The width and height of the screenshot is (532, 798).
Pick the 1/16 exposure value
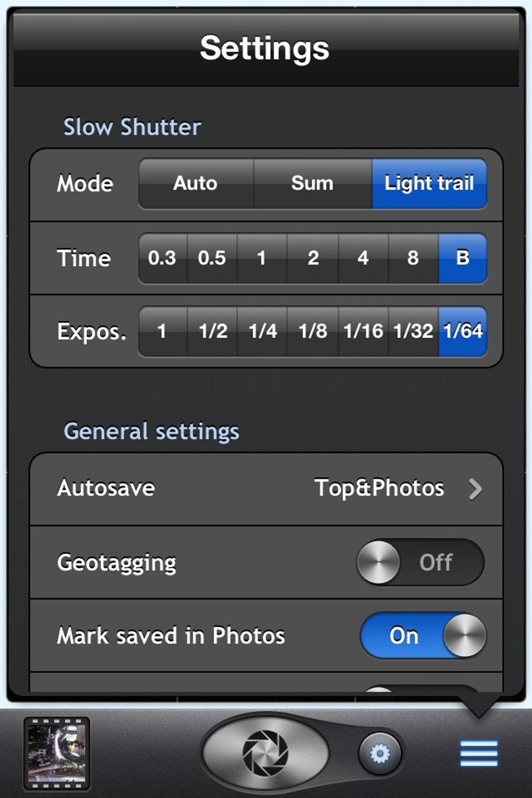coord(363,331)
